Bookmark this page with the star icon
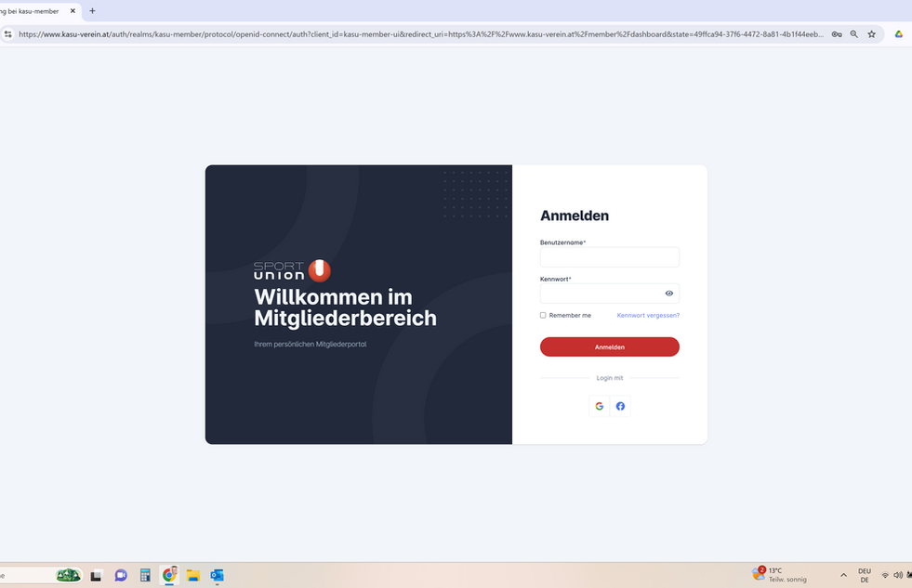Screen dimensions: 912x588 (871, 34)
